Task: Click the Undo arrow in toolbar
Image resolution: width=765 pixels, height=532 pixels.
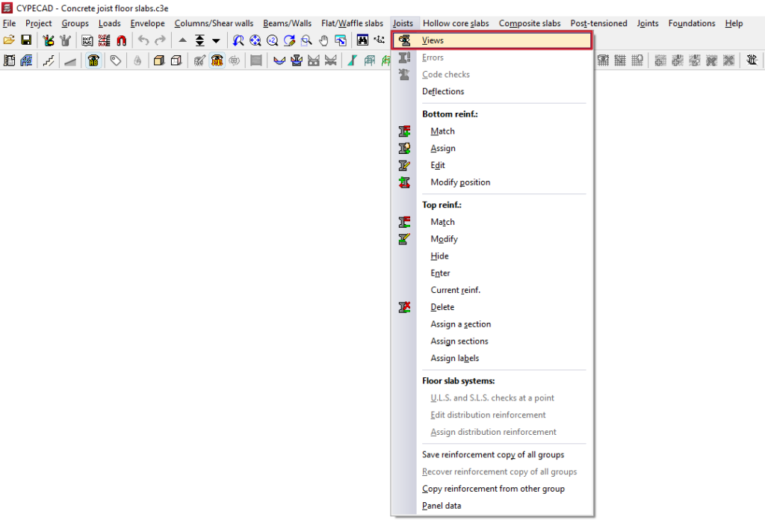Action: tap(143, 40)
